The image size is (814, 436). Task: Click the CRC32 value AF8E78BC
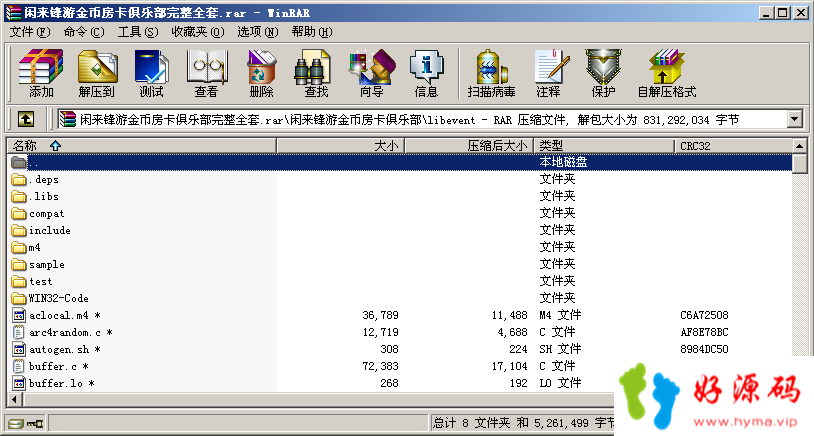pyautogui.click(x=704, y=332)
